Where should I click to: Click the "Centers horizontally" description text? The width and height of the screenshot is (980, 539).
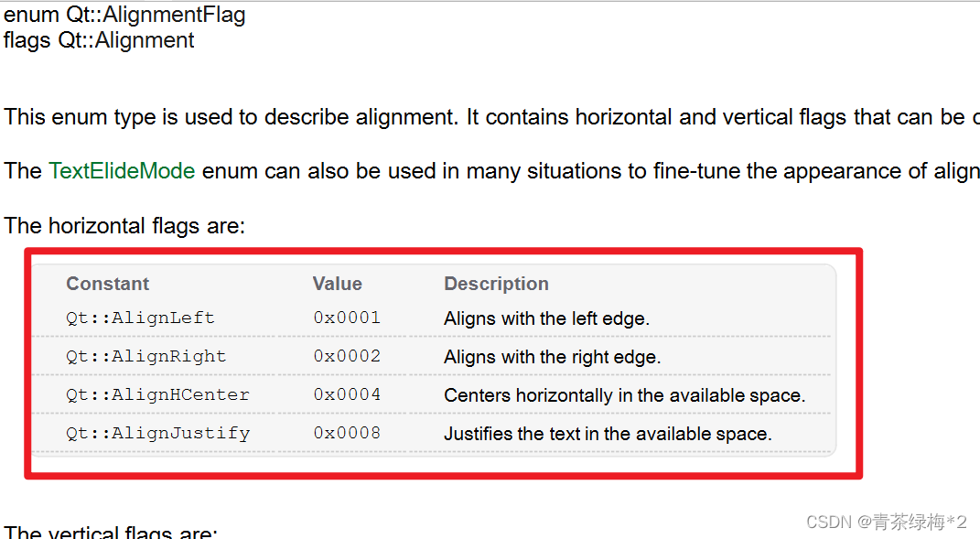624,396
